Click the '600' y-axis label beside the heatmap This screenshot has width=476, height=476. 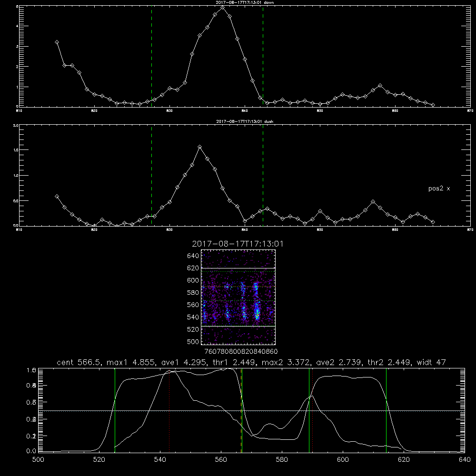[x=193, y=280]
